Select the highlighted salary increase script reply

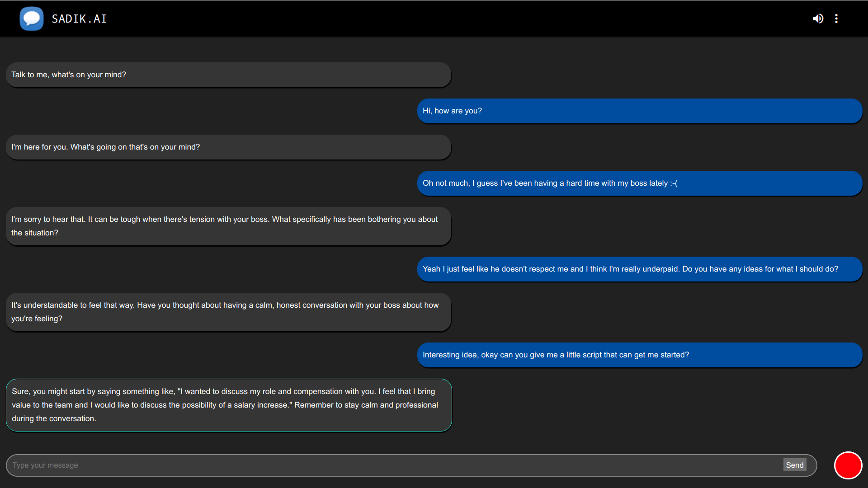pos(228,405)
